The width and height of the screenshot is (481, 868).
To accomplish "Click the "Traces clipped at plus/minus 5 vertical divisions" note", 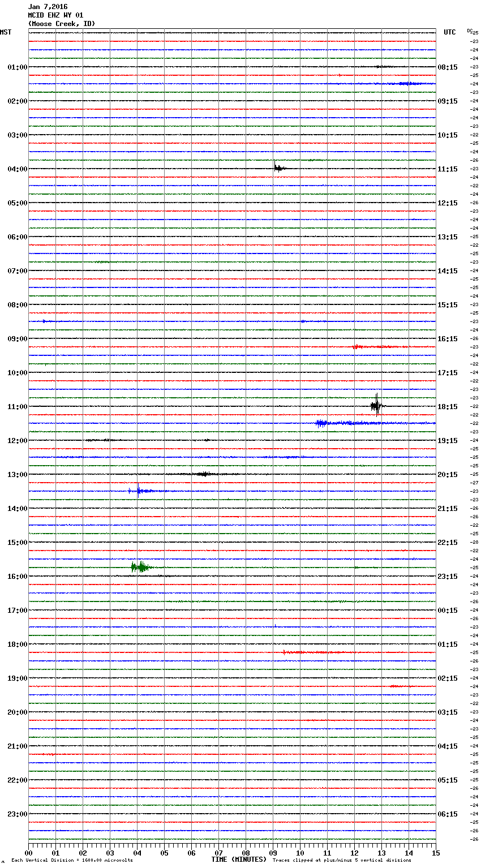I will click(342, 861).
